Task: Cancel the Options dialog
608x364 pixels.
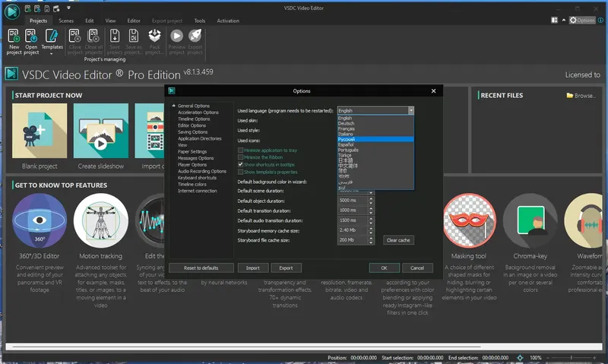Action: click(x=417, y=267)
